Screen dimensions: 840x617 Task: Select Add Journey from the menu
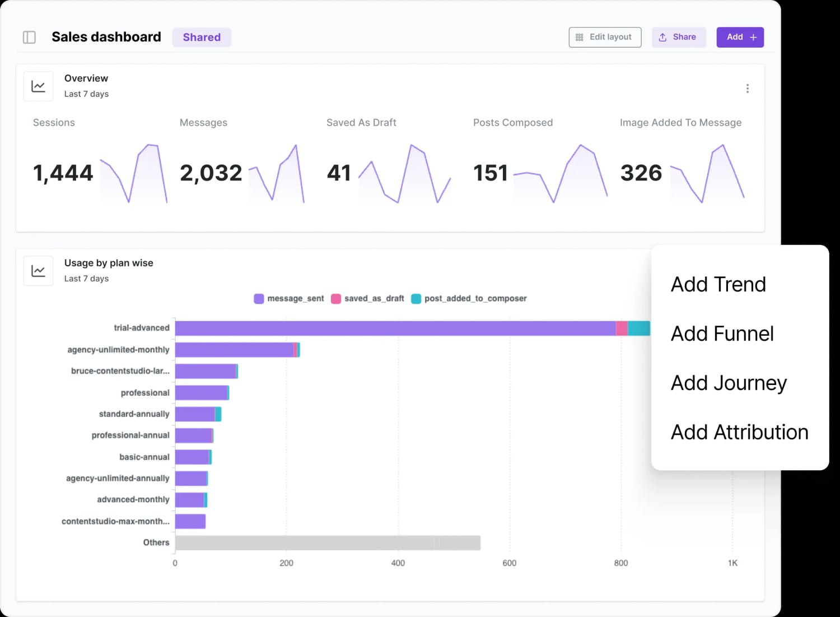point(729,383)
